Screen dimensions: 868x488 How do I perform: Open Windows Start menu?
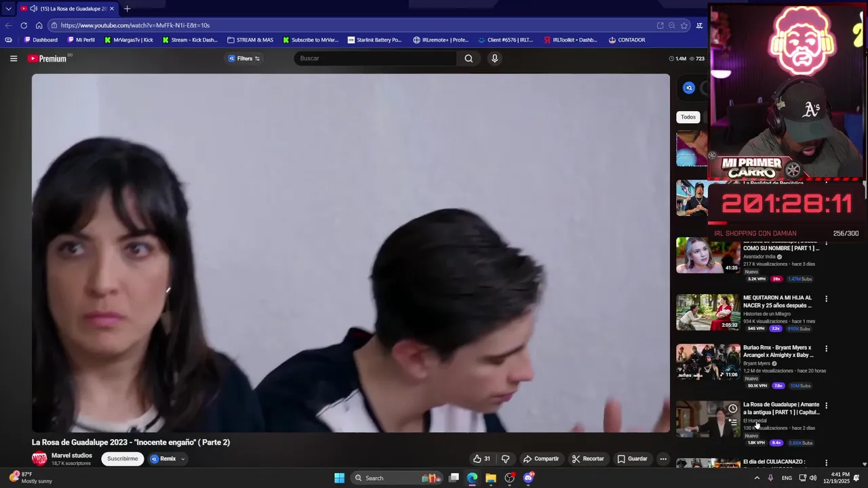click(339, 478)
